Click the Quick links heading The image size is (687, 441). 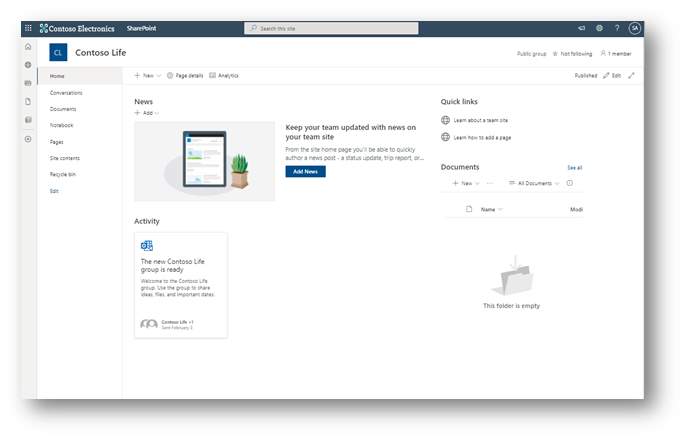[459, 102]
